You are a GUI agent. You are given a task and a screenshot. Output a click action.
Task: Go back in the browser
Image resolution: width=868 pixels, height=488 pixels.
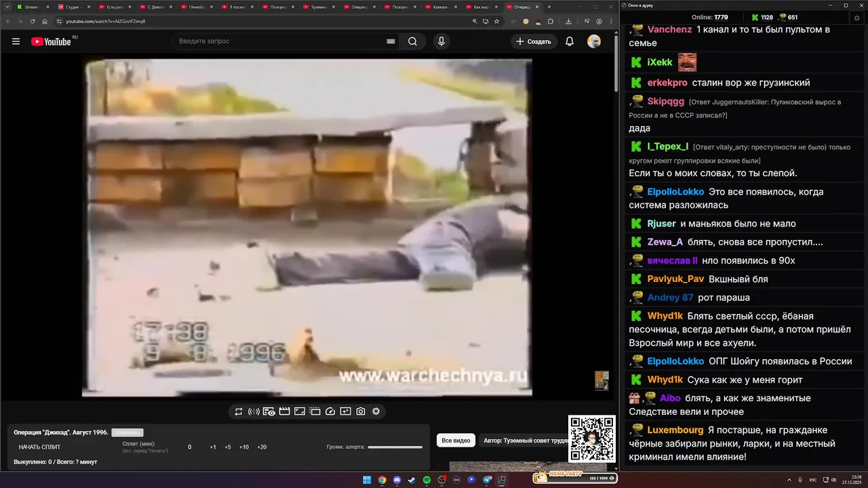coord(9,21)
